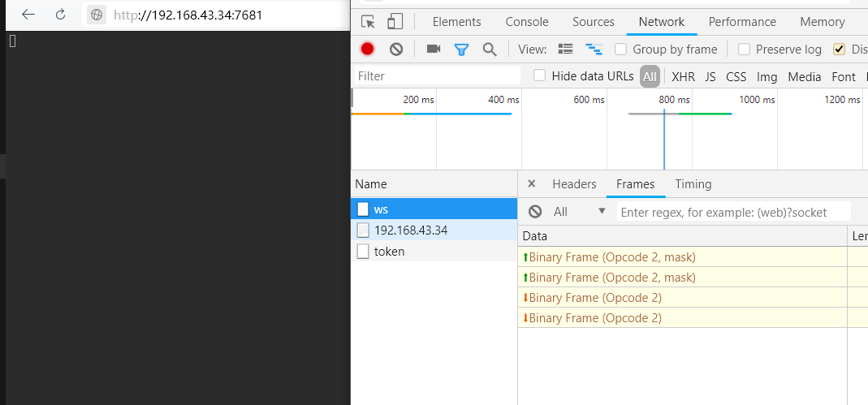
Task: Stop recording network log (red circle)
Action: click(x=368, y=50)
